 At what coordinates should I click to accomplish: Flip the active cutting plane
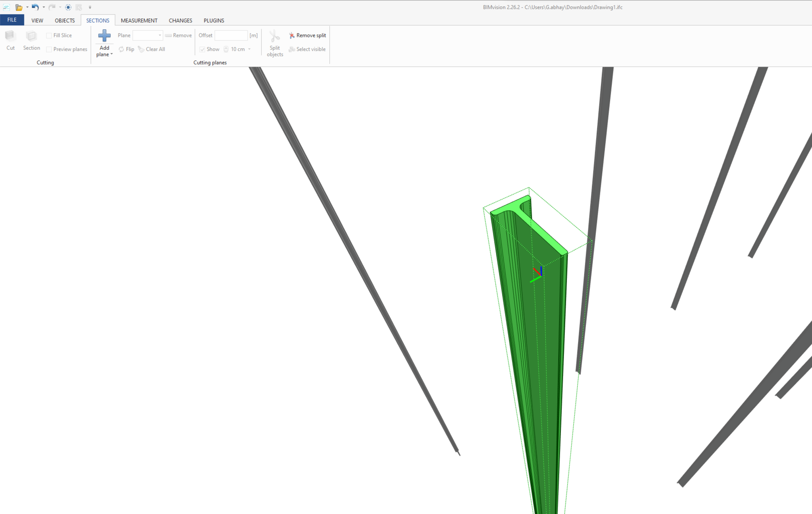coord(126,49)
